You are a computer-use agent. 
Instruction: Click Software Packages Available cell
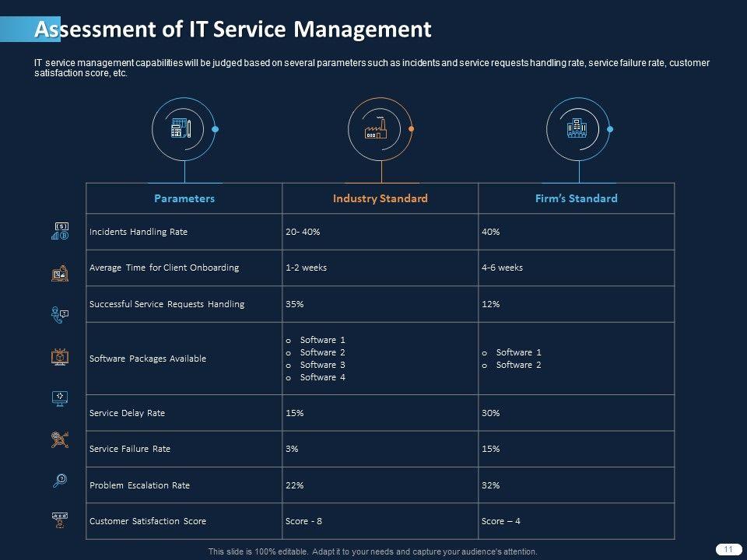pyautogui.click(x=184, y=359)
